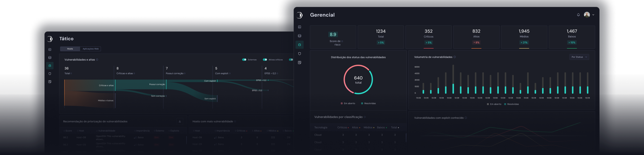The height and width of the screenshot is (155, 644).
Task: Toggle the Externos switch
Action: click(x=244, y=60)
